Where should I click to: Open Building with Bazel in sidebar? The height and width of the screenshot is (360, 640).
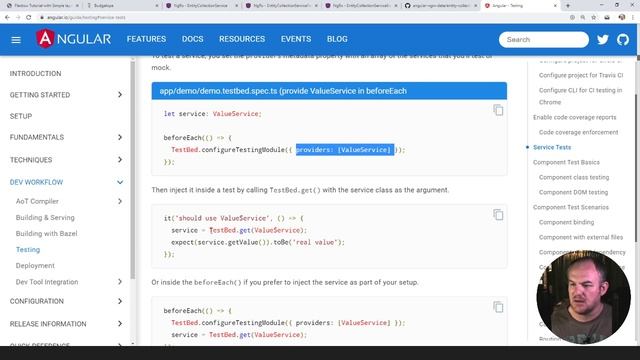[x=47, y=233]
